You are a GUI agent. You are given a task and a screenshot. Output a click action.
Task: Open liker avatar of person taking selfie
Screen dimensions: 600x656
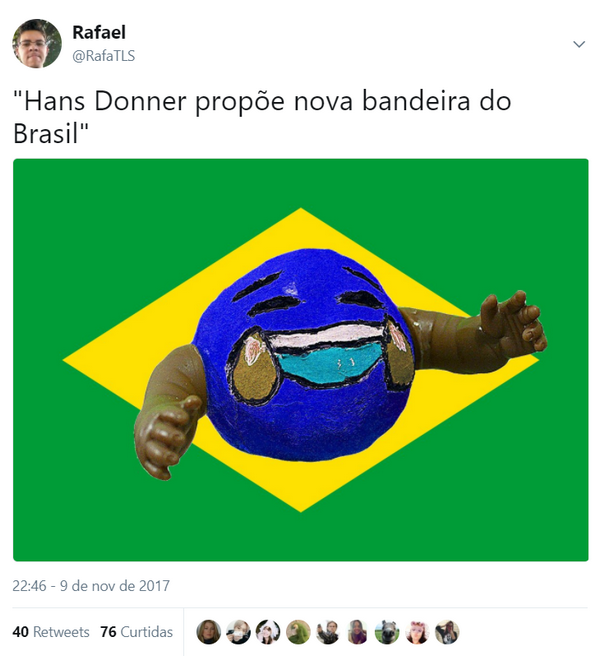click(328, 632)
